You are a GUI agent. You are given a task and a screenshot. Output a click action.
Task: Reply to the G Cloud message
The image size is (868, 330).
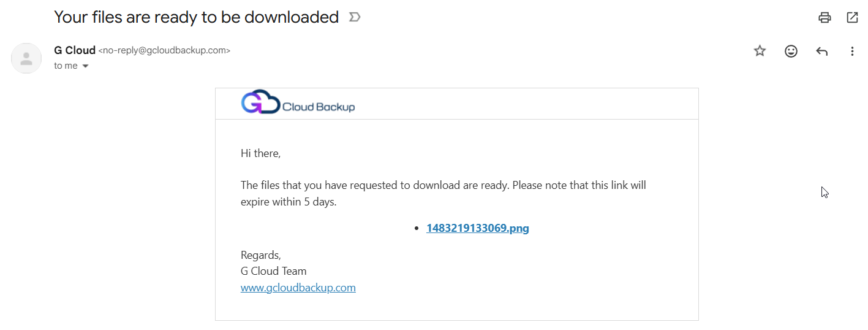tap(822, 52)
